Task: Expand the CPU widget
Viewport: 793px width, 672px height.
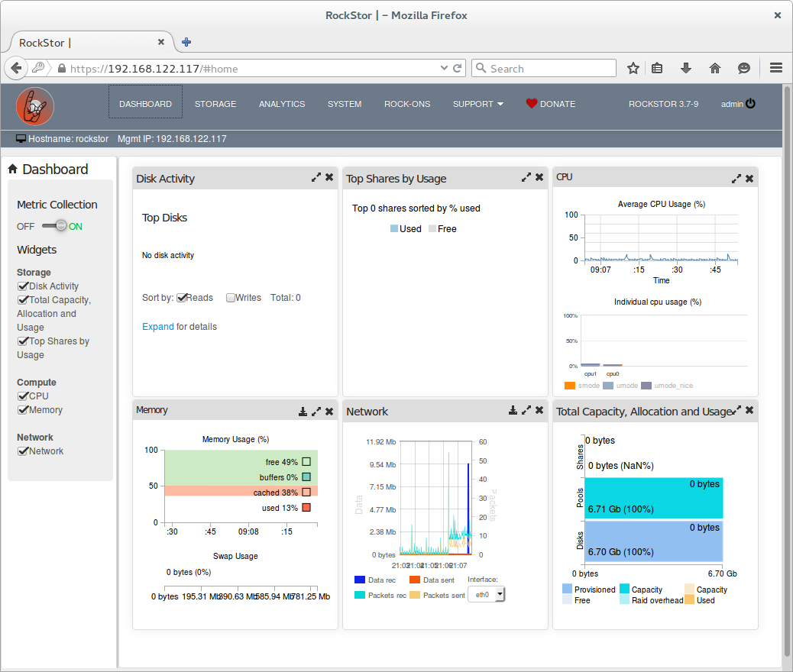Action: (736, 179)
